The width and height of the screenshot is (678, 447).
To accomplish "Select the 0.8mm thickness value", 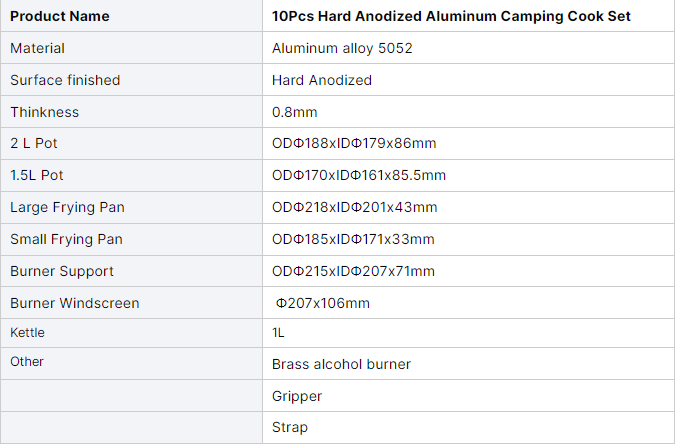I will click(x=294, y=112).
